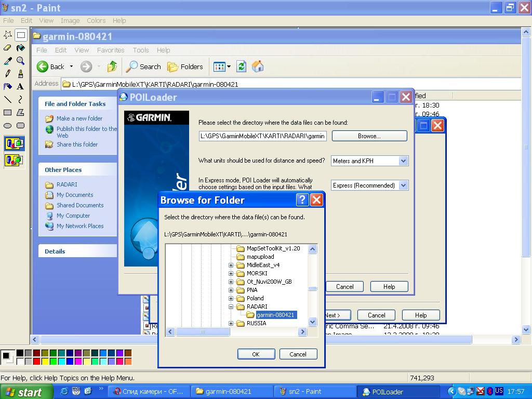Collapse the RADARI folder tree node

(x=231, y=307)
